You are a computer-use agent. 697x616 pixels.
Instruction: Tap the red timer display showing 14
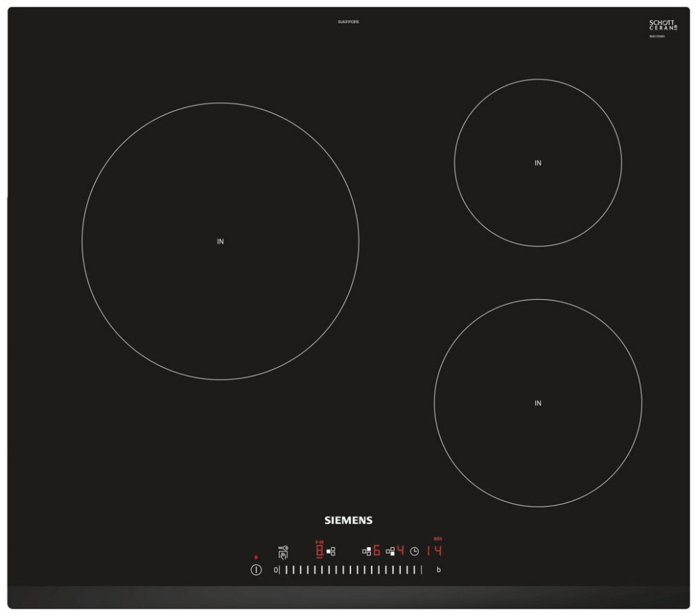click(433, 551)
